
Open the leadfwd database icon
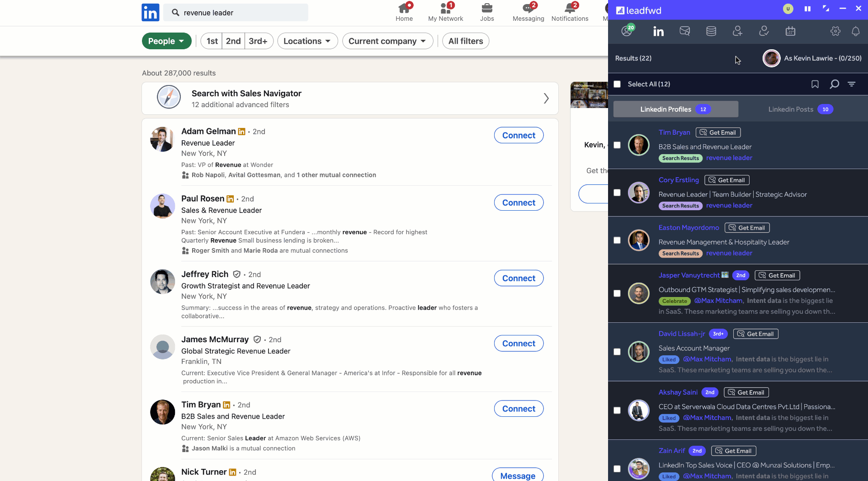(x=711, y=31)
